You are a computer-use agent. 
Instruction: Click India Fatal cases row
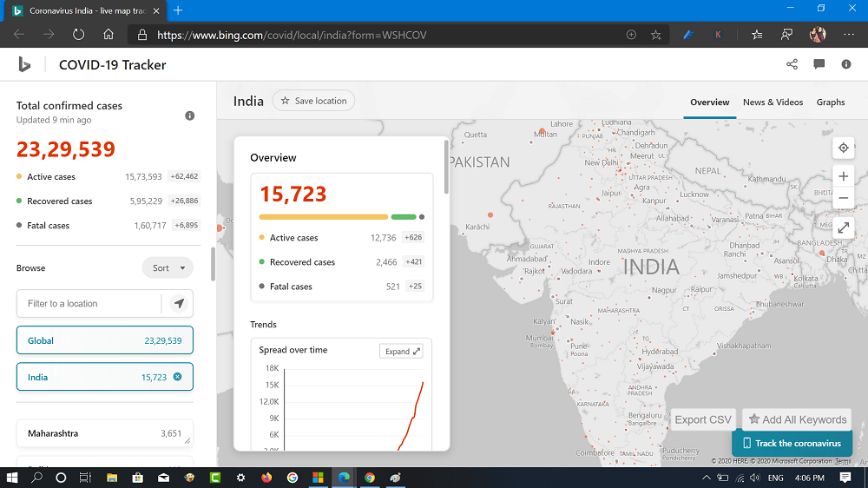coord(341,287)
